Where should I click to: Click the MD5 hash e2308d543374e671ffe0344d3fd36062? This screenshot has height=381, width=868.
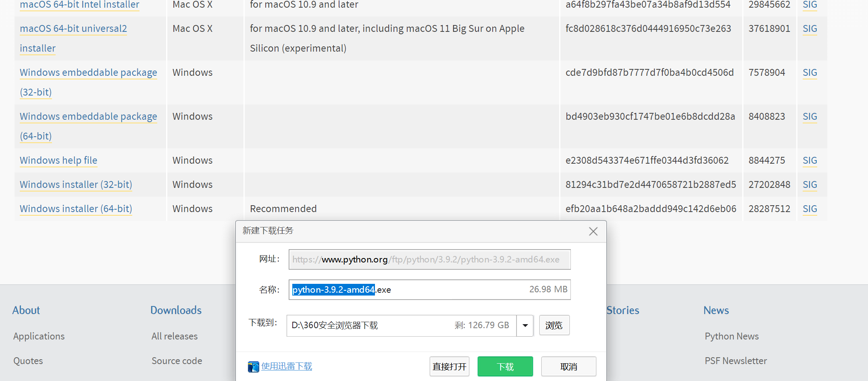pos(647,160)
